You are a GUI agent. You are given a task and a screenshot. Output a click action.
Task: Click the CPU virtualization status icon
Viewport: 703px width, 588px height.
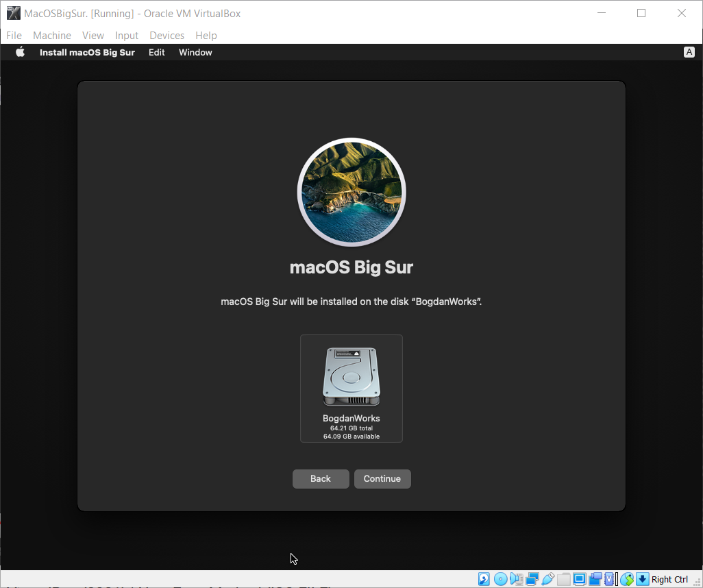coord(609,579)
